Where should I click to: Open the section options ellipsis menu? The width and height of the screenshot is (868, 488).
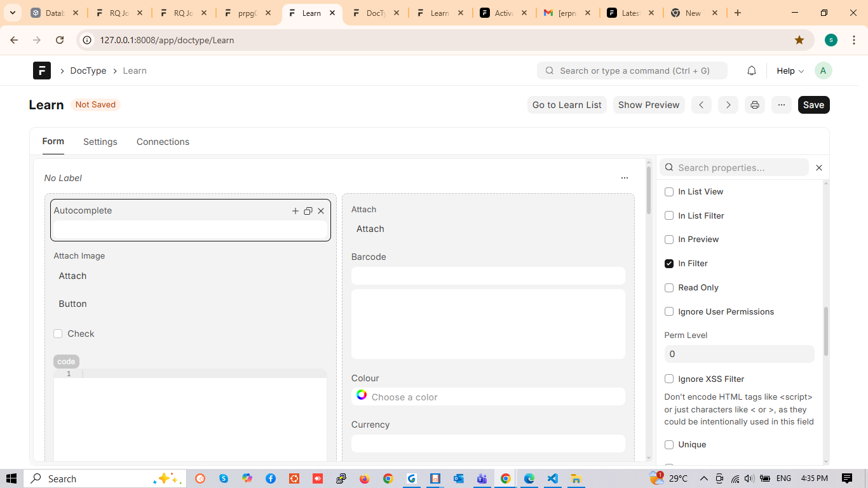point(624,178)
